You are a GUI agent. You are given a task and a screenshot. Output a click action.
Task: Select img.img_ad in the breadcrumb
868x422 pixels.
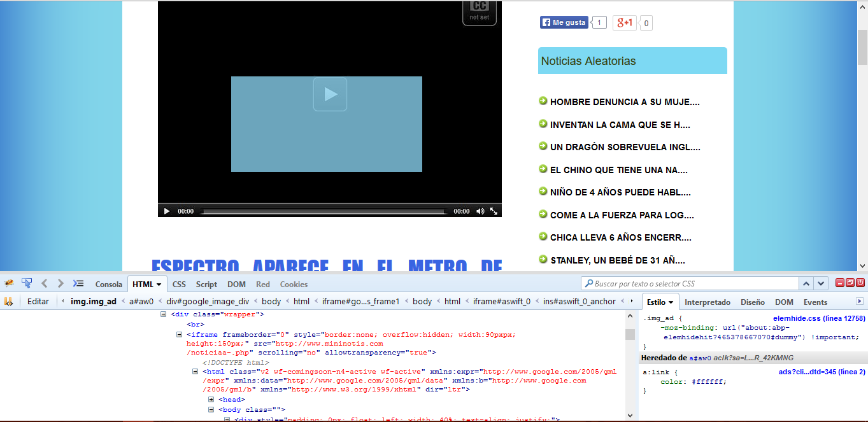[x=94, y=302]
